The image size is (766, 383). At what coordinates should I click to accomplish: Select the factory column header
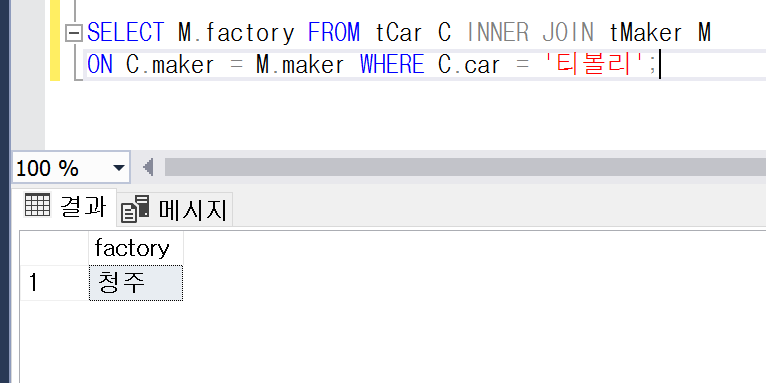[x=136, y=248]
